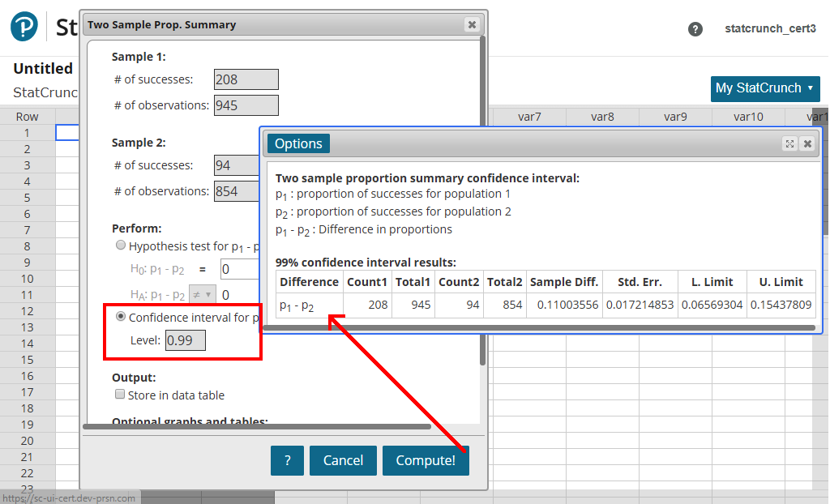This screenshot has height=504, width=830.
Task: Enable Store in data table checkbox
Action: (x=120, y=395)
